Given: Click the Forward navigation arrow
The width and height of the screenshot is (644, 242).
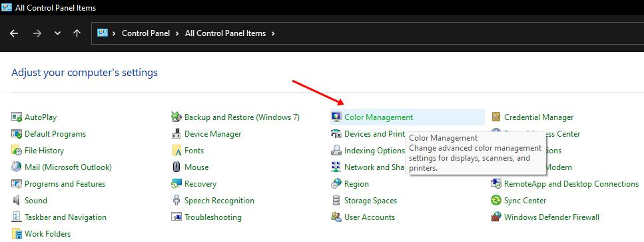Looking at the screenshot, I should [x=37, y=33].
